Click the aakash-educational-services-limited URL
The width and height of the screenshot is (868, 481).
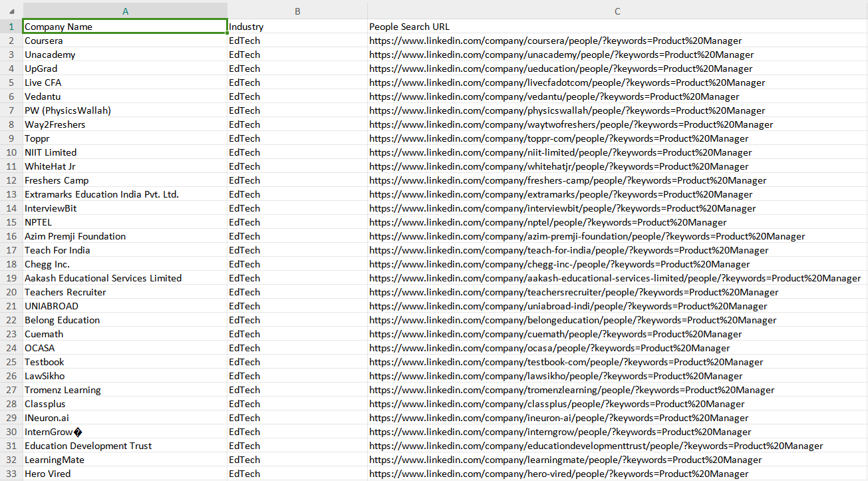click(615, 278)
